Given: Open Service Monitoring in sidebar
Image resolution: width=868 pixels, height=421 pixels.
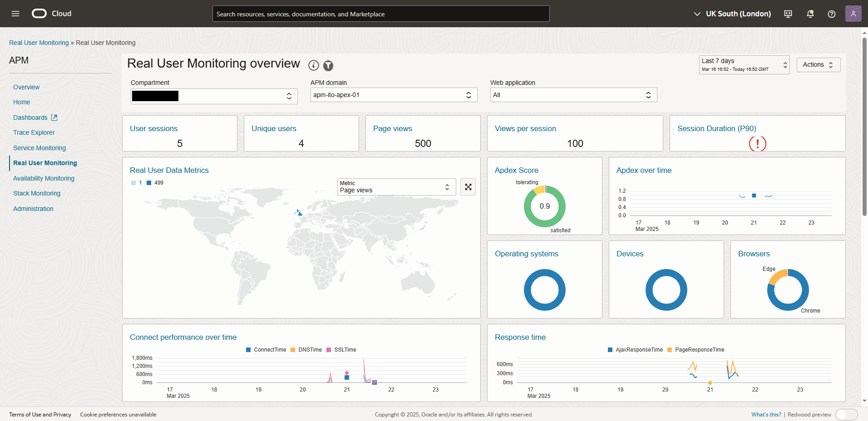Looking at the screenshot, I should [39, 148].
